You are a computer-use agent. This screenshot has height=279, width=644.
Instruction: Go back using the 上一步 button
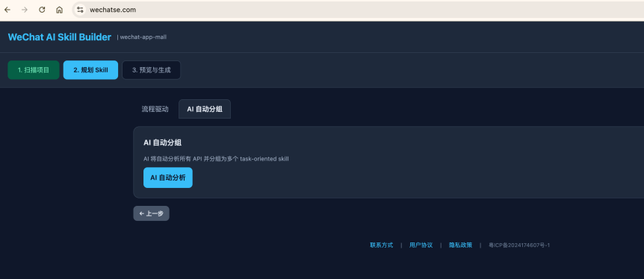pyautogui.click(x=151, y=213)
